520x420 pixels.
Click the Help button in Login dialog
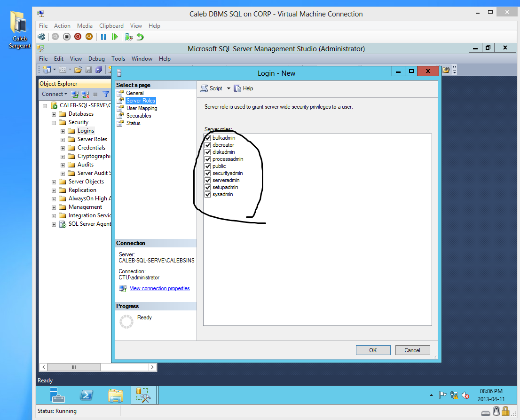tap(244, 88)
